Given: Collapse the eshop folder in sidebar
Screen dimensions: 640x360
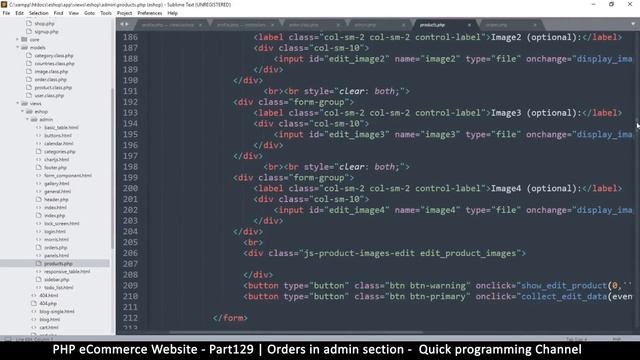Looking at the screenshot, I should [23, 111].
